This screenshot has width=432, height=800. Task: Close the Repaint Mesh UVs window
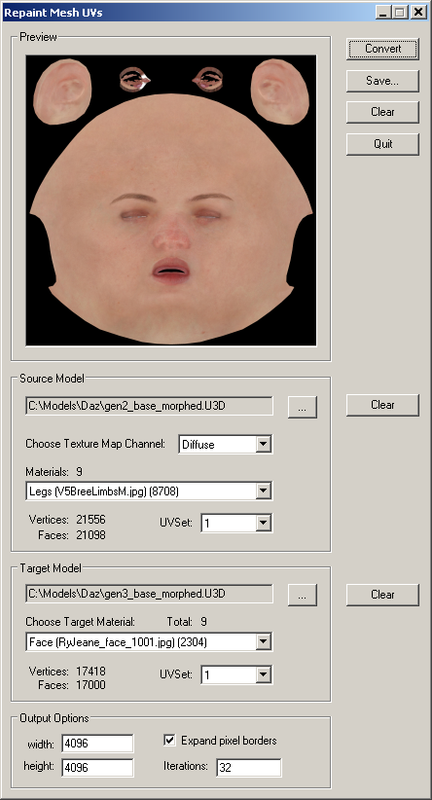pos(418,12)
